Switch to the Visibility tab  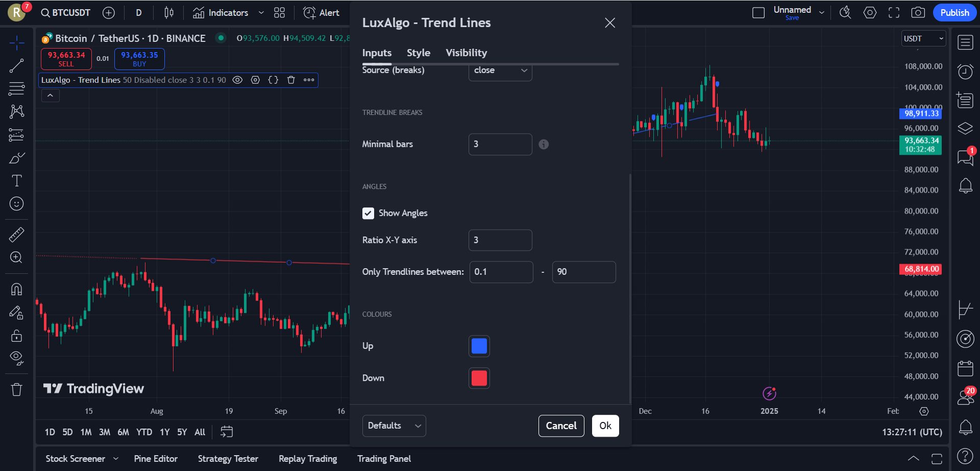pos(466,53)
